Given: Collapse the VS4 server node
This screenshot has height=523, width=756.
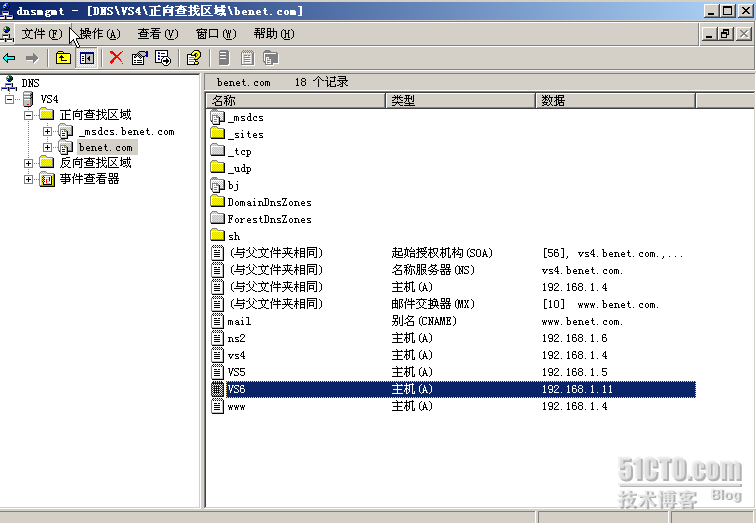Looking at the screenshot, I should point(9,99).
